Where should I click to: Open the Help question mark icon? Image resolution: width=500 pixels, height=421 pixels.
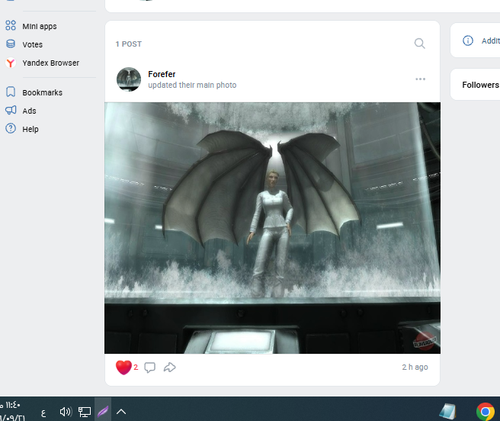coord(11,128)
